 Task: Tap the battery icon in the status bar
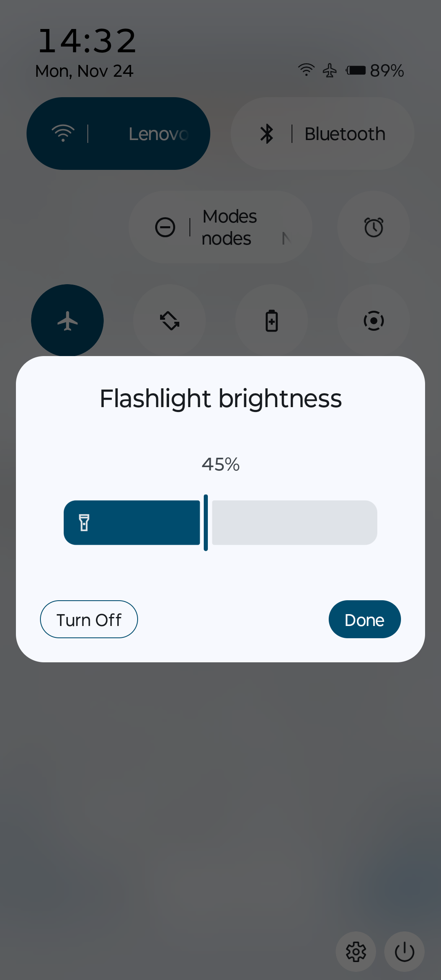point(356,71)
